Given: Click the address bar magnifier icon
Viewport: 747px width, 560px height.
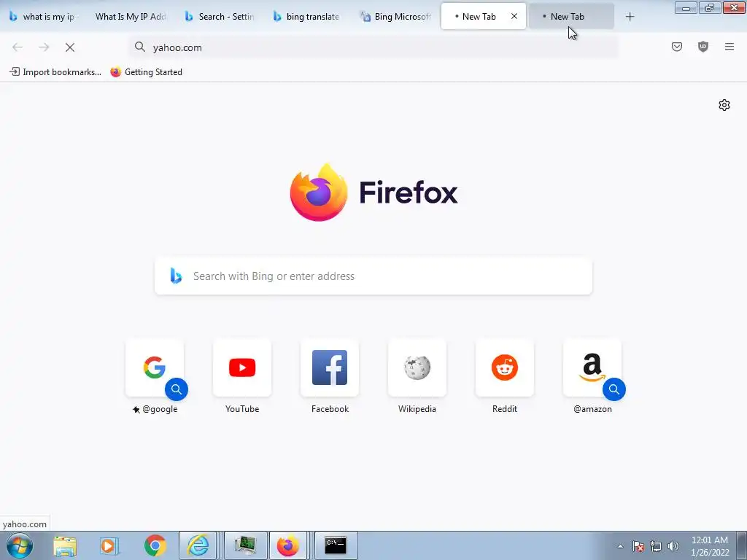Looking at the screenshot, I should pos(139,47).
